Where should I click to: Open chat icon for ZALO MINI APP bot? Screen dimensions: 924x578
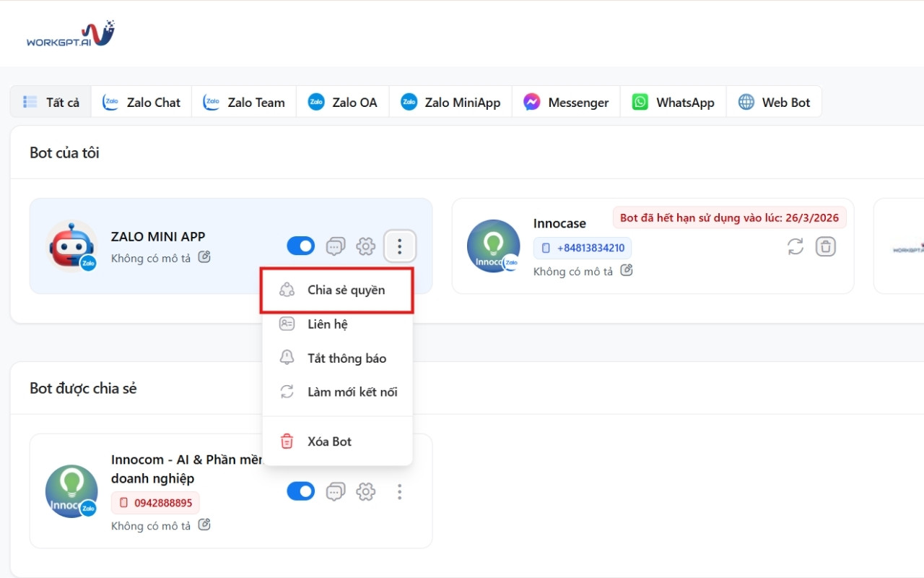coord(335,246)
